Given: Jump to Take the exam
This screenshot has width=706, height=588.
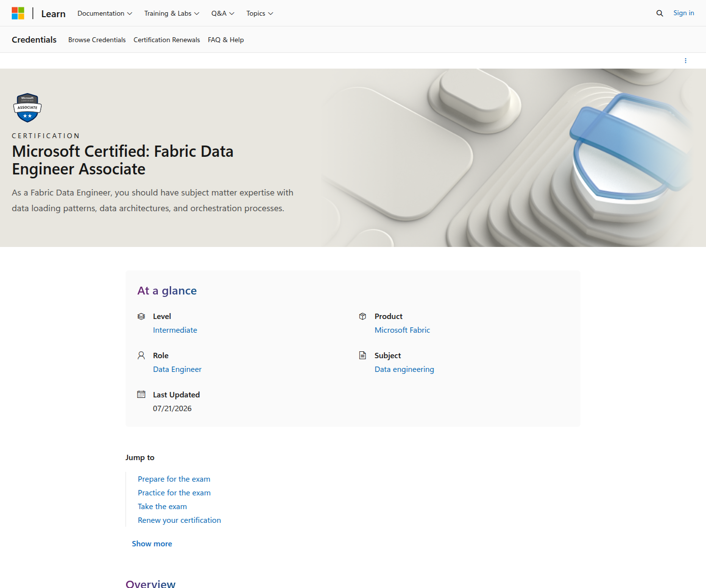Looking at the screenshot, I should pos(162,507).
